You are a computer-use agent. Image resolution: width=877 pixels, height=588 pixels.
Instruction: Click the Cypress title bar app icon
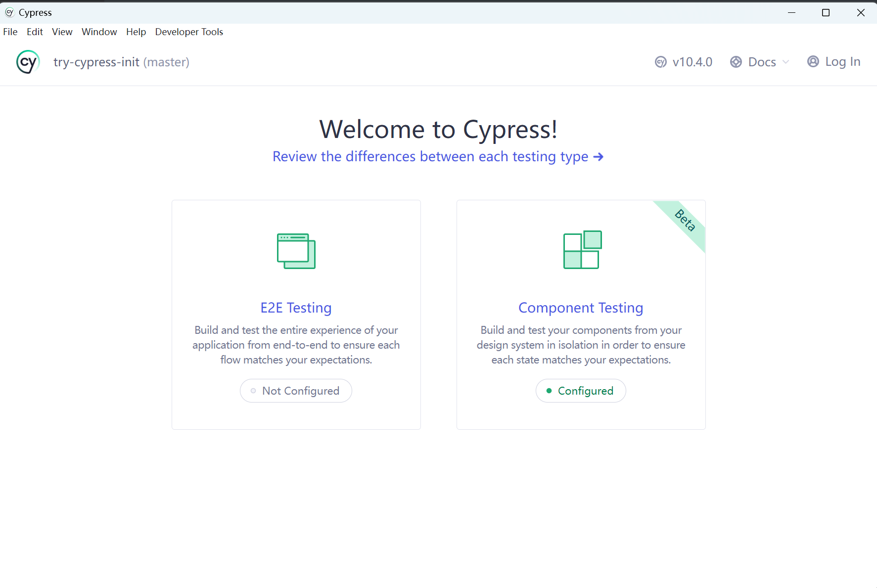tap(9, 12)
